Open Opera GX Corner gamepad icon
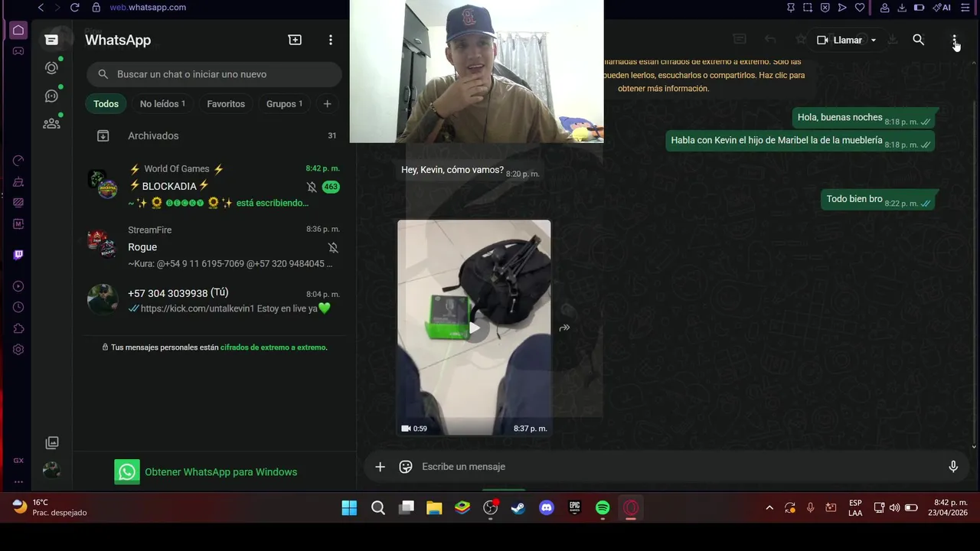 (18, 51)
